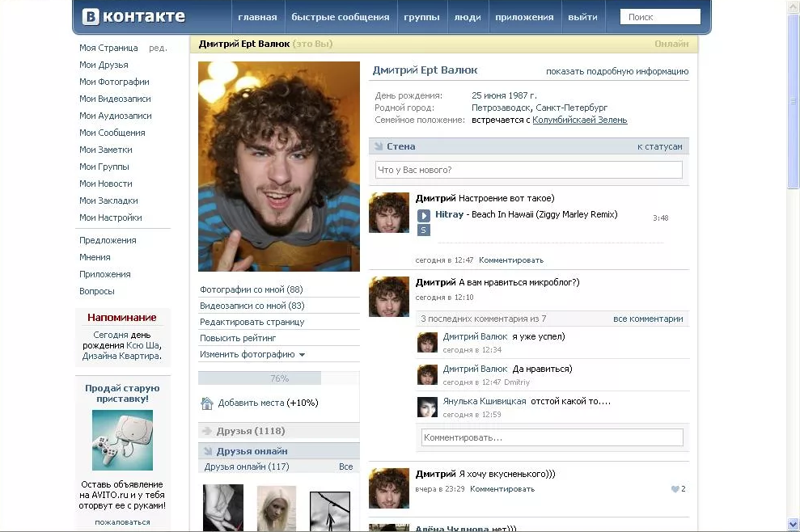Open Моя Страница in the sidebar
800x532 pixels.
tap(108, 48)
